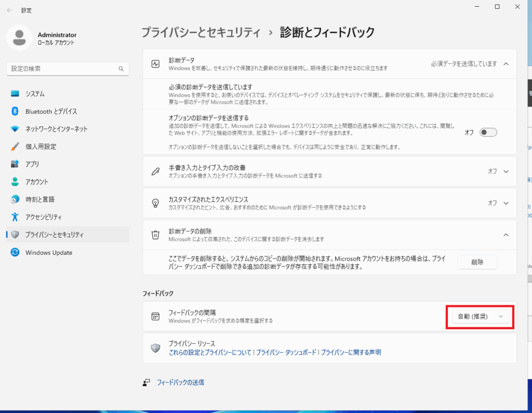Screen dimensions: 532x413
Task: Click プライバシーとセキュリティ breadcrumb heading
Action: point(201,32)
